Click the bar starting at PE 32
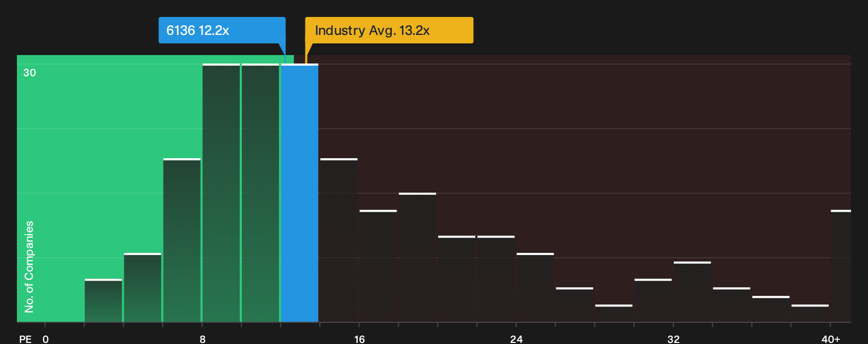Screen dimensions: 868x344 pyautogui.click(x=692, y=292)
